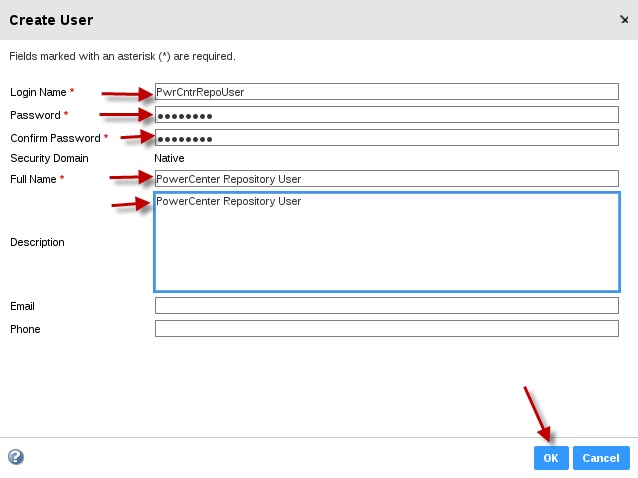Click the Confirm Password label
Screen dimensions: 638x478
pyautogui.click(x=55, y=138)
